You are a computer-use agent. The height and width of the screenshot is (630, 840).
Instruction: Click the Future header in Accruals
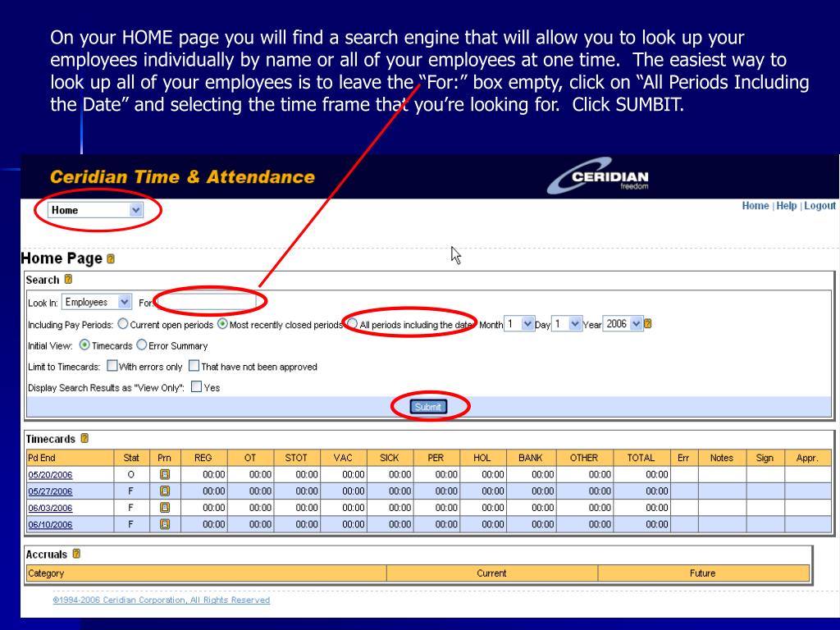click(x=703, y=573)
